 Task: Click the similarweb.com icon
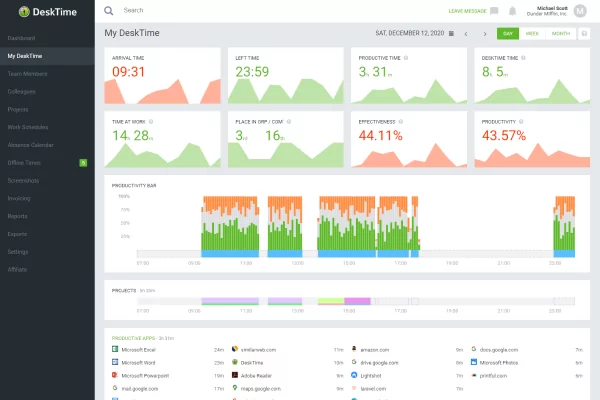(235, 349)
